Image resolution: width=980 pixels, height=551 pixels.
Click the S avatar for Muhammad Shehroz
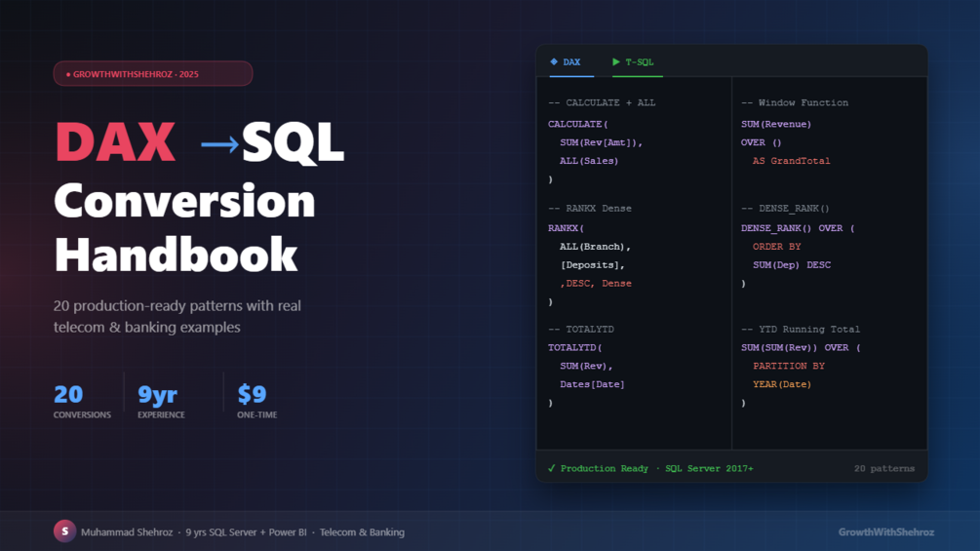coord(64,531)
